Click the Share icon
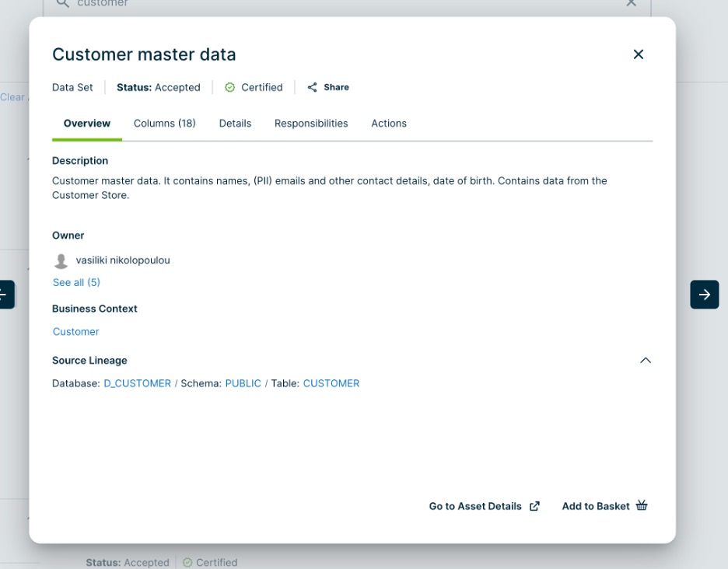This screenshot has height=569, width=728. pyautogui.click(x=313, y=88)
